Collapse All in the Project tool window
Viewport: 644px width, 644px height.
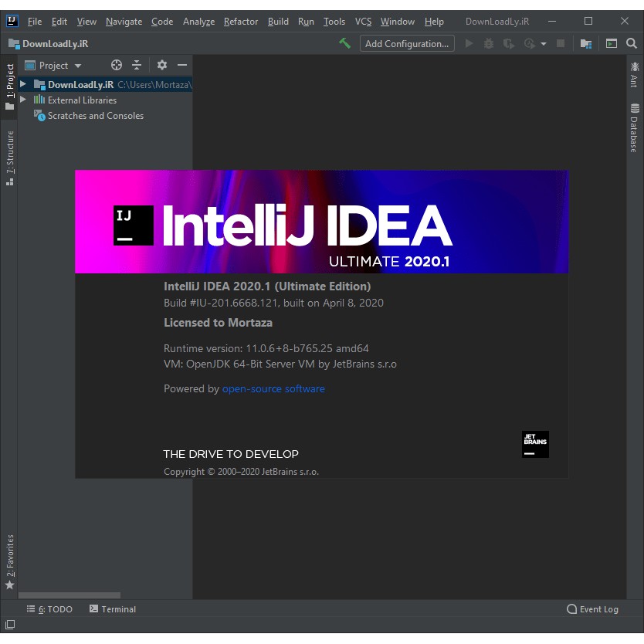(136, 65)
